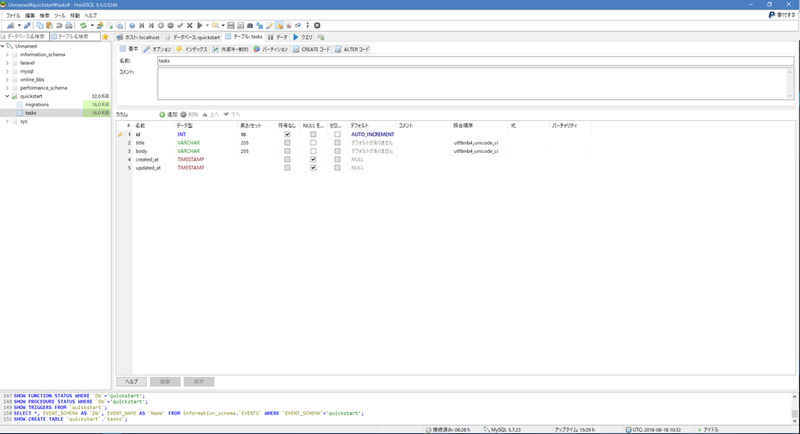Expand the online_bbs database node

coord(7,80)
